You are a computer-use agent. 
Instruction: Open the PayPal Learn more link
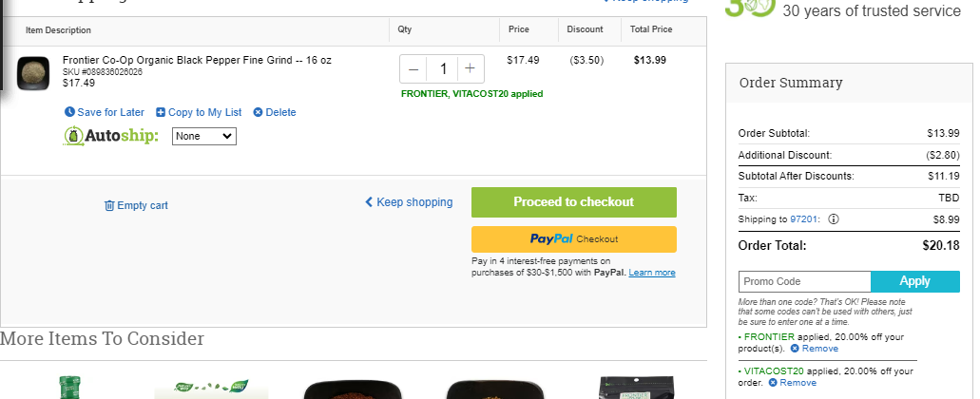652,273
